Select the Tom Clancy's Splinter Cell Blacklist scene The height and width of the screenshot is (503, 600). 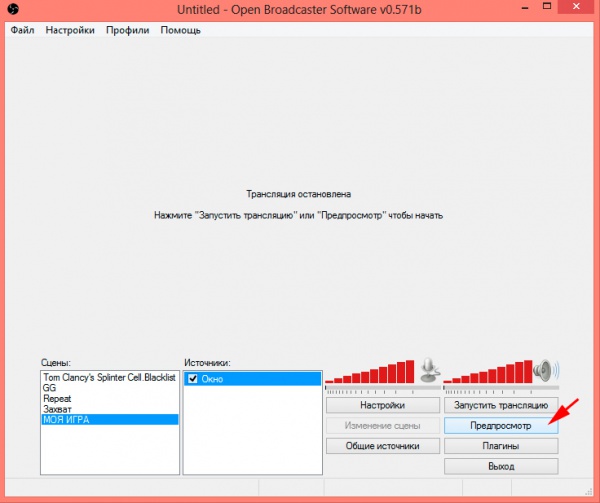pyautogui.click(x=109, y=377)
